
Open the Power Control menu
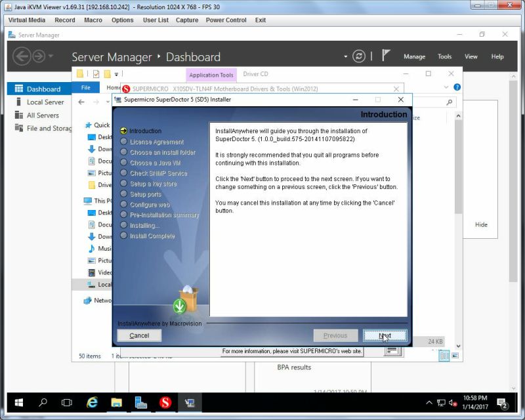click(x=226, y=20)
